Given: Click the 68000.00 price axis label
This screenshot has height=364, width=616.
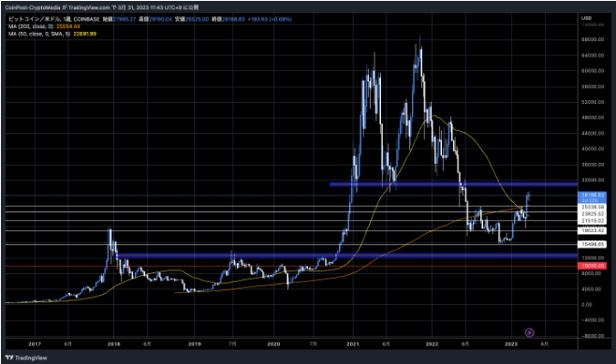Looking at the screenshot, I should pyautogui.click(x=593, y=39).
